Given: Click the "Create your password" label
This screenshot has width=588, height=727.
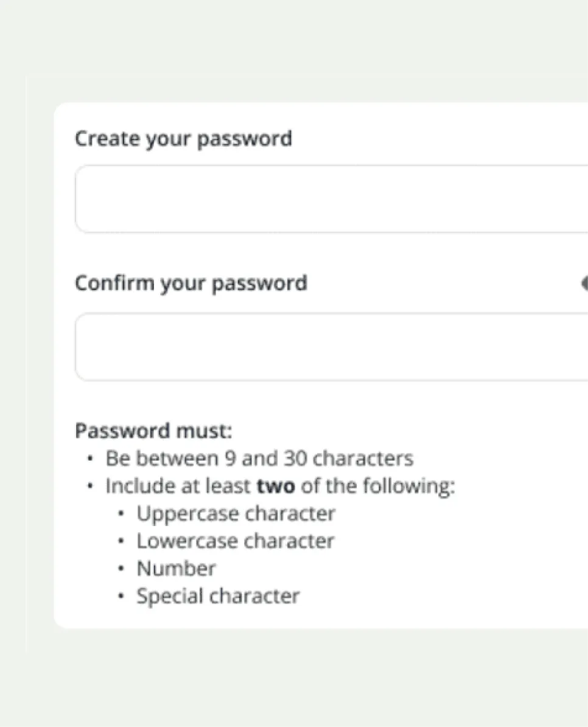Looking at the screenshot, I should click(x=183, y=138).
